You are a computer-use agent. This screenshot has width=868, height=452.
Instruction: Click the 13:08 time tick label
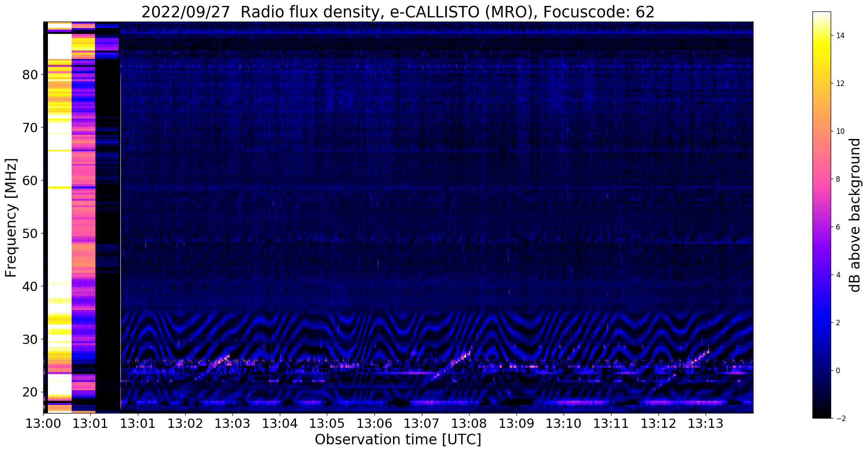(469, 423)
